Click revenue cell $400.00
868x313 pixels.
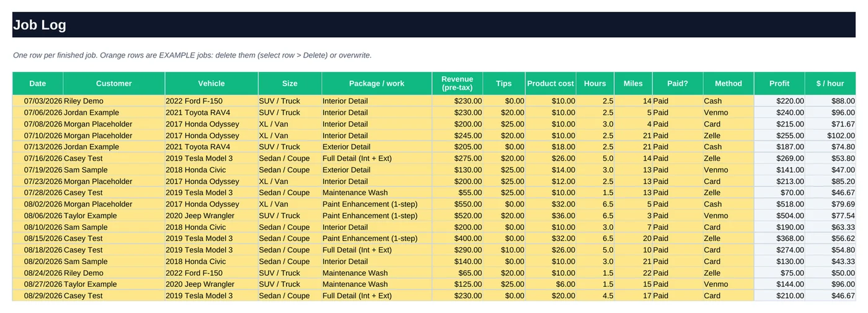(x=457, y=239)
